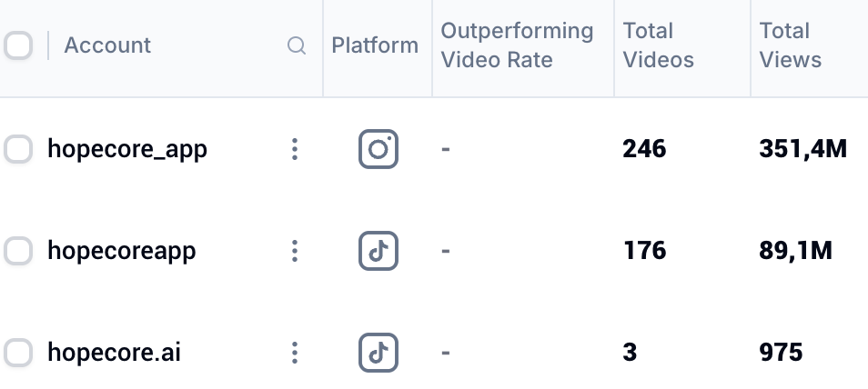Check the hopecore_app row checkbox
Screen dimensions: 868x389
18,150
